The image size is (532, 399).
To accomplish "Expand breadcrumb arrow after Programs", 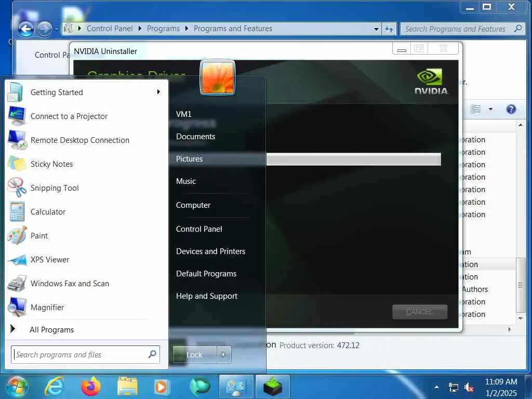I will pyautogui.click(x=187, y=29).
